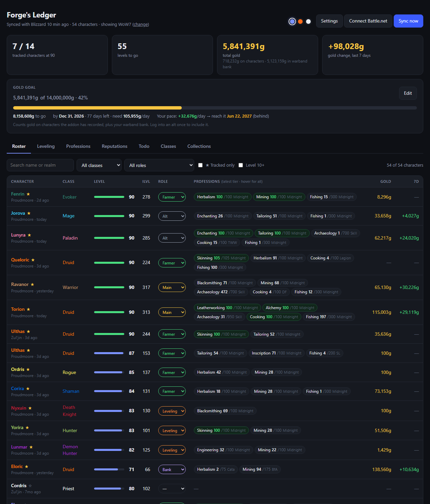Click Connect Battle.net button
Screen dimensions: 430x504
click(x=368, y=21)
